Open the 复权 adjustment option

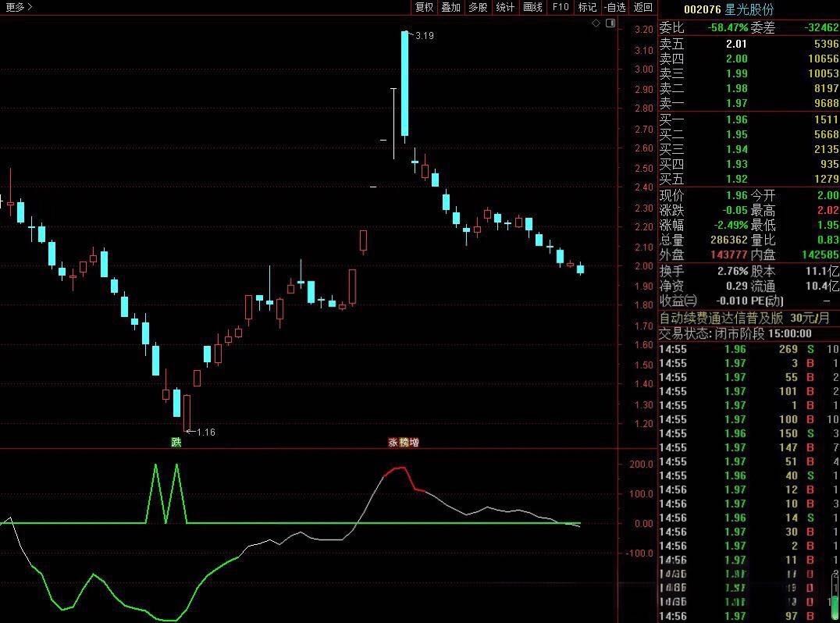(424, 7)
